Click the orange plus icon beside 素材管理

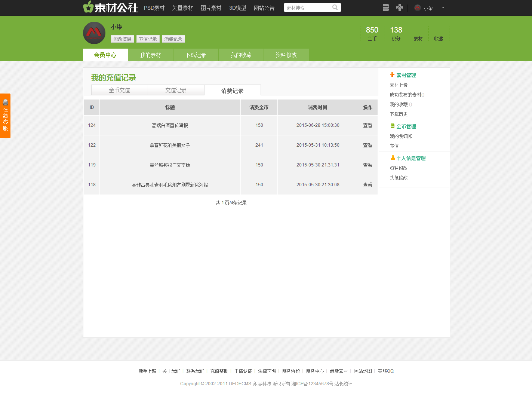pos(392,75)
